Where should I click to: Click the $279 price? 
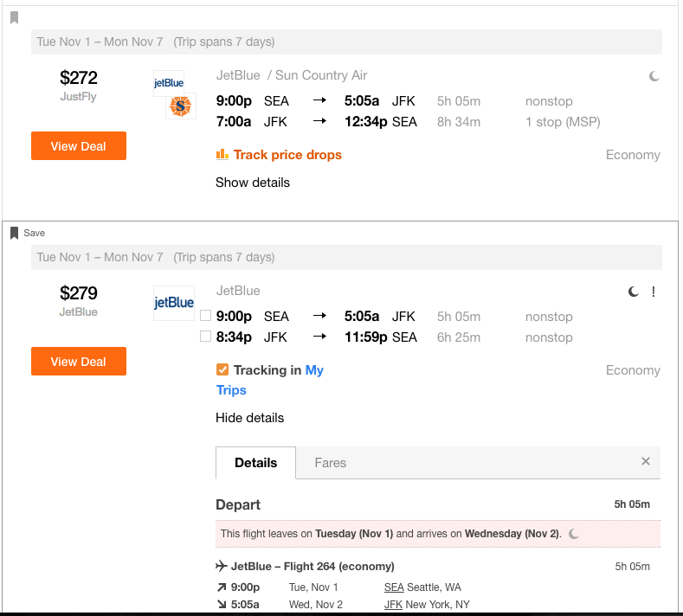pos(79,293)
